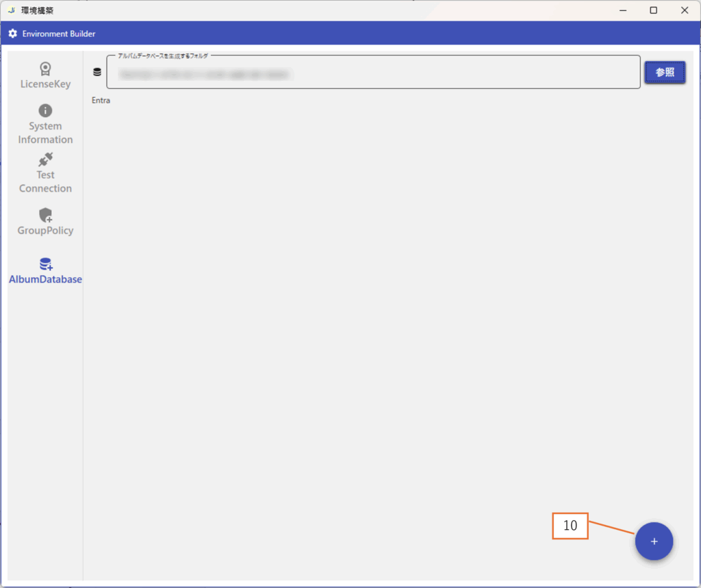The width and height of the screenshot is (701, 588).
Task: Click the gear icon beside Environment Builder
Action: tap(12, 34)
